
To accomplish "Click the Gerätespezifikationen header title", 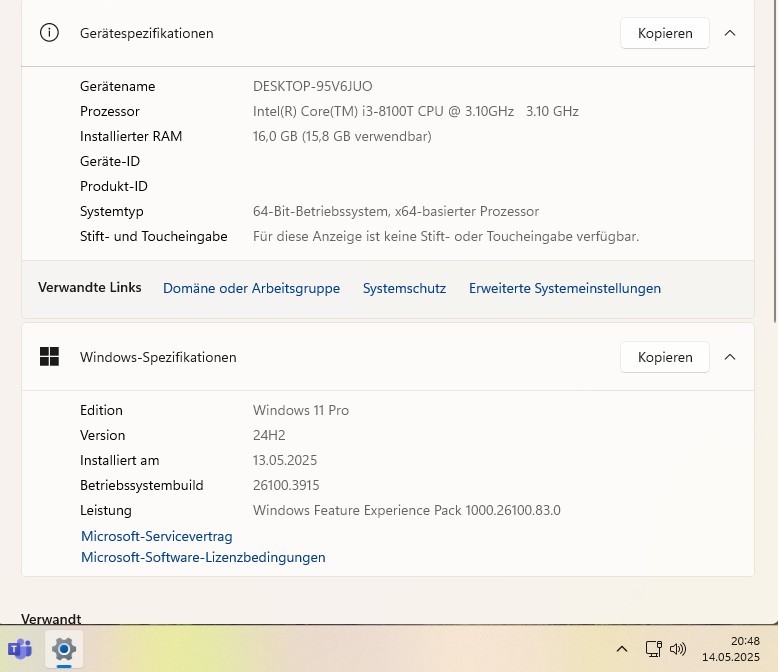I will click(x=146, y=33).
